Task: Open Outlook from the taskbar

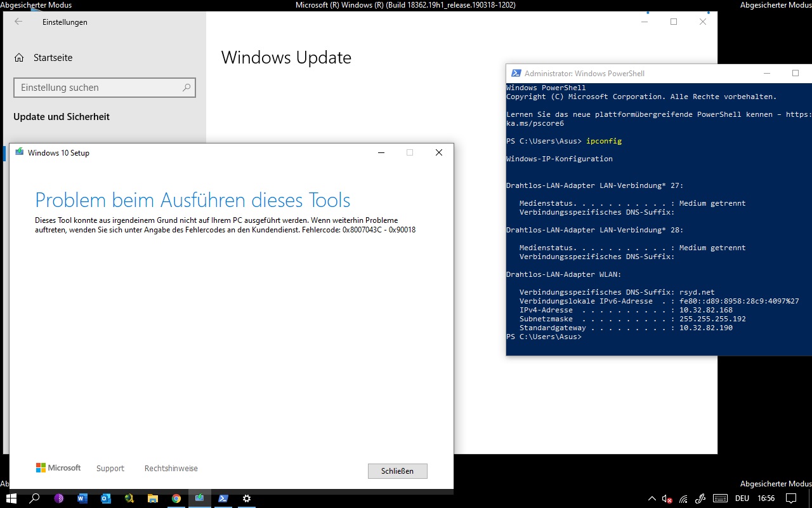Action: click(106, 498)
